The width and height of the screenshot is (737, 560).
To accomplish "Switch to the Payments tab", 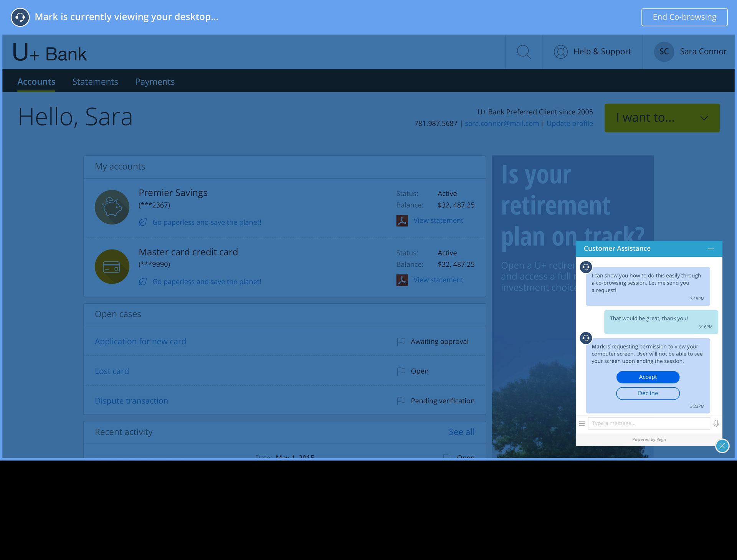I will click(155, 81).
